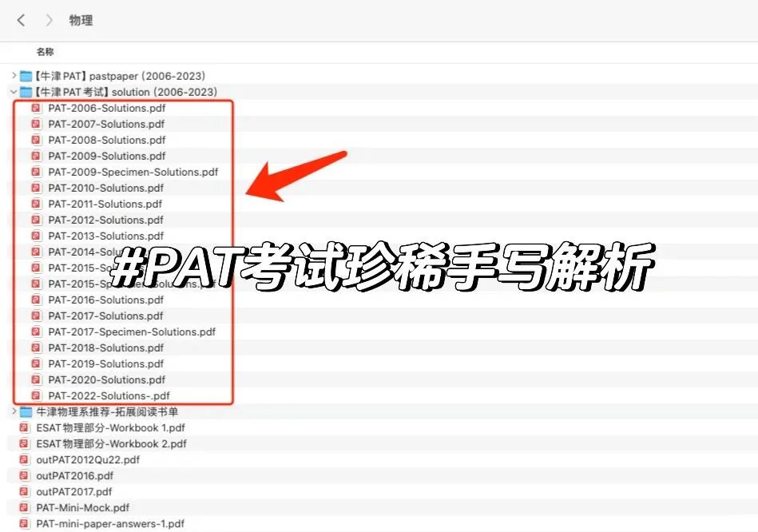The image size is (758, 532).
Task: Click PDF icon of PAT-2017-Solutions.pdf
Action: [36, 316]
